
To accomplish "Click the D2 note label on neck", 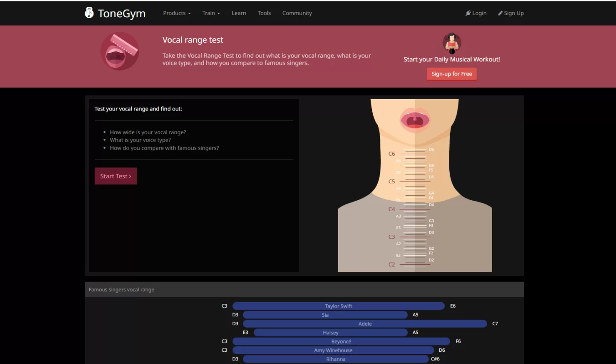I will pyautogui.click(x=431, y=260).
